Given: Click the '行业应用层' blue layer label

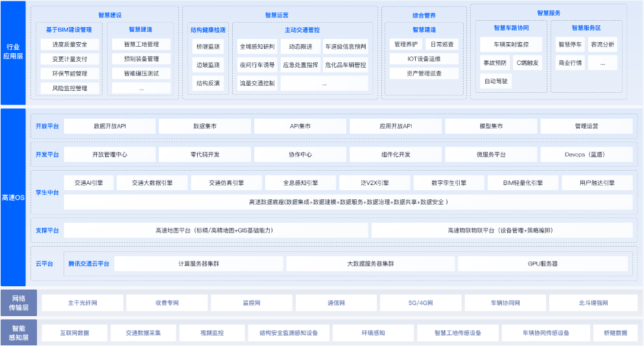Looking at the screenshot, I should [x=13, y=53].
